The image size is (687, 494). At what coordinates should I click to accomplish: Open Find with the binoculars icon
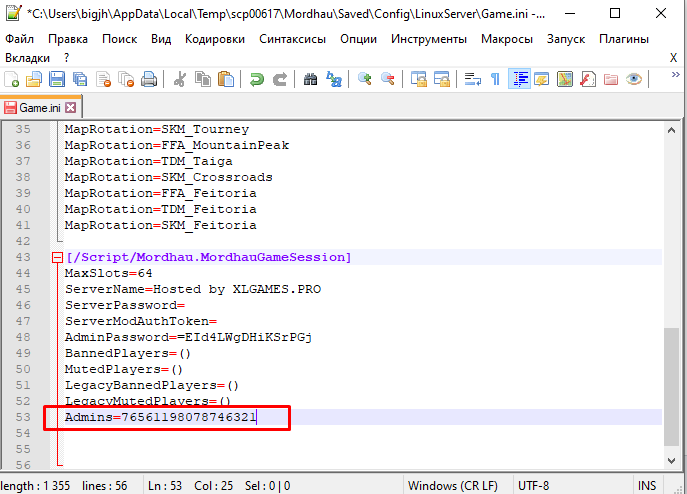[310, 79]
